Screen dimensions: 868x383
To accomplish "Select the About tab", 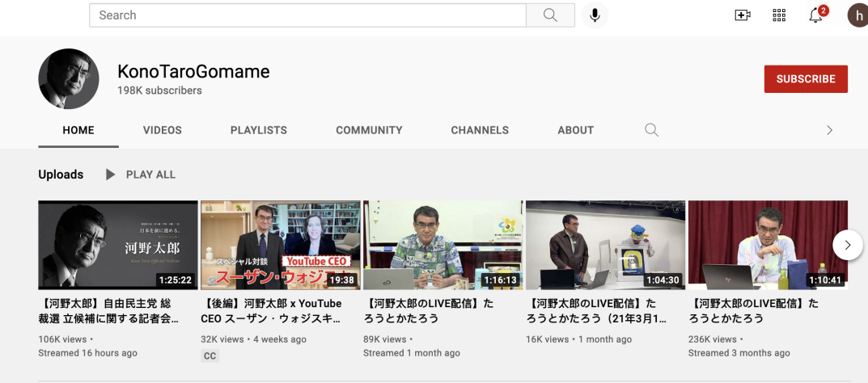I will click(x=576, y=130).
